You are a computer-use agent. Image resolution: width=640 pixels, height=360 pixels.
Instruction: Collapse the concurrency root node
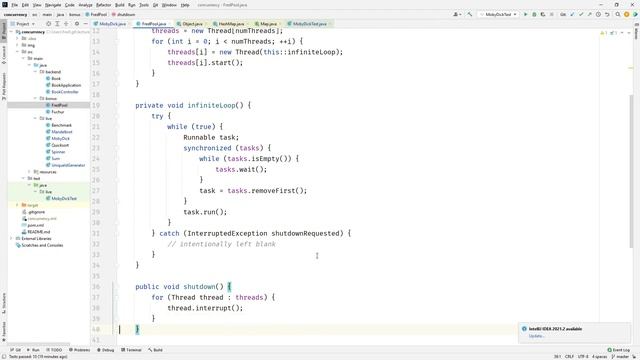[11, 32]
